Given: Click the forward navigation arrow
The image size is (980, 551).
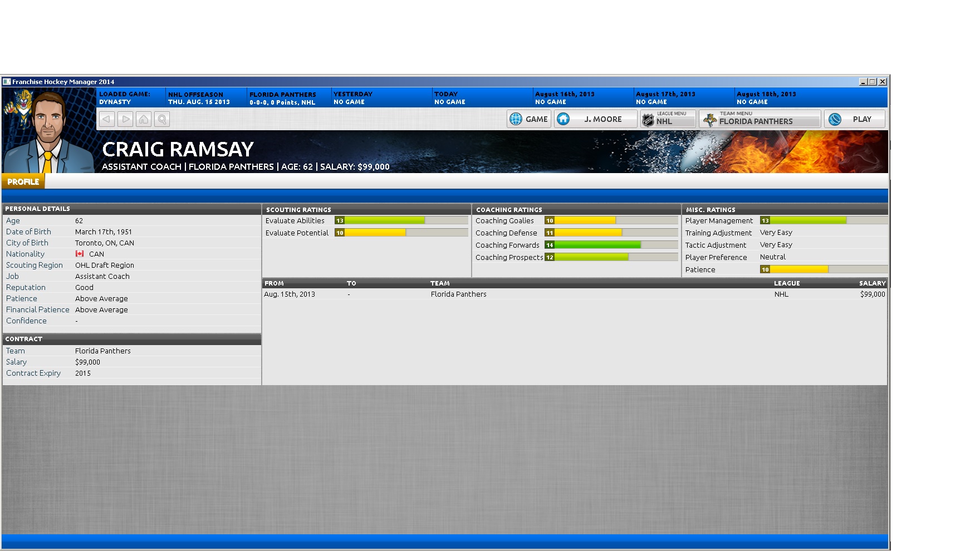Looking at the screenshot, I should click(x=125, y=119).
